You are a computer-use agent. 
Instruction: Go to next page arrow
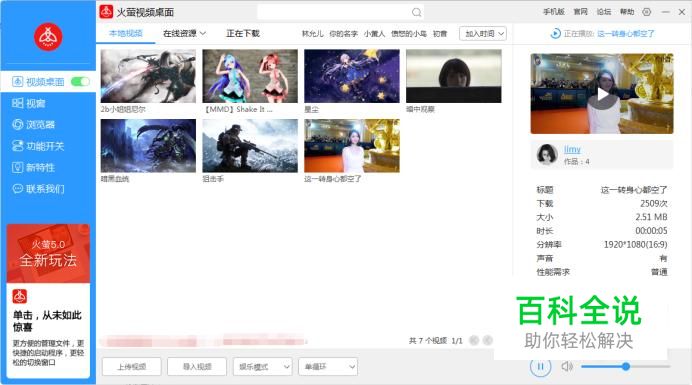click(x=488, y=340)
